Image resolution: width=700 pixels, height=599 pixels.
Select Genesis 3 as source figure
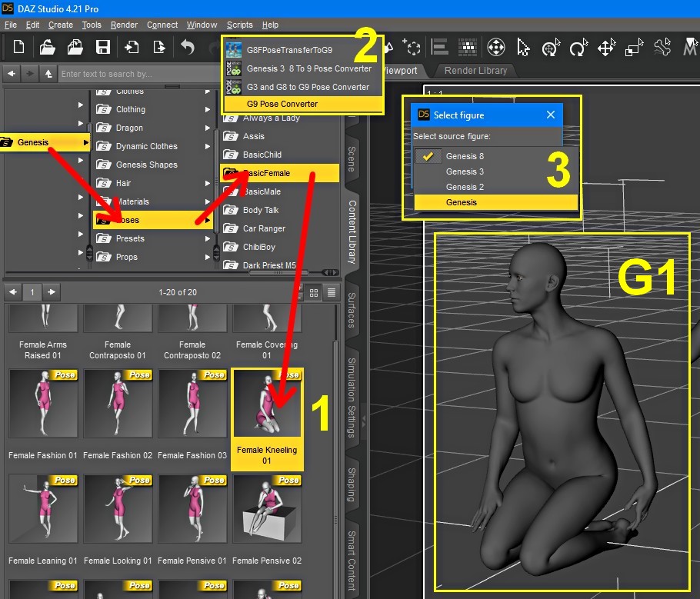pos(495,171)
